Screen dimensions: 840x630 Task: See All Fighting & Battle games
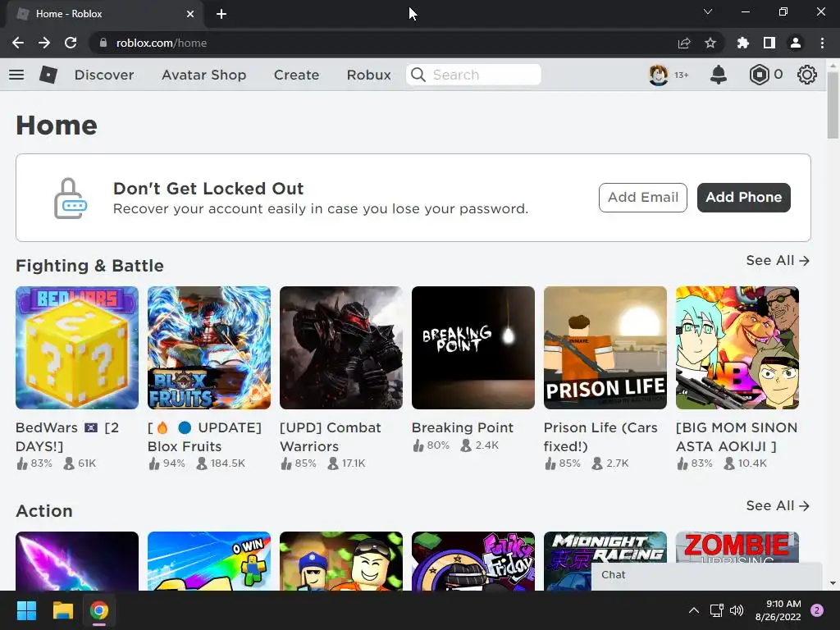pos(778,260)
